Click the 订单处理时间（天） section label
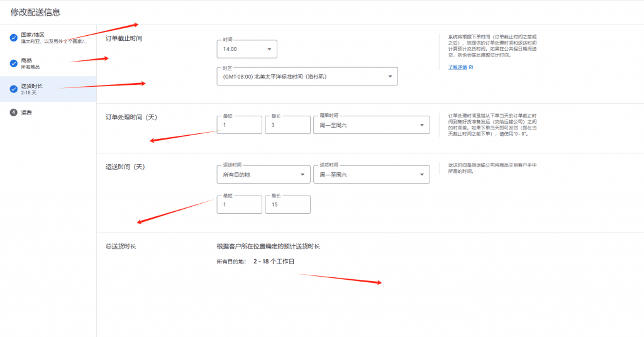The width and height of the screenshot is (644, 337). [131, 118]
